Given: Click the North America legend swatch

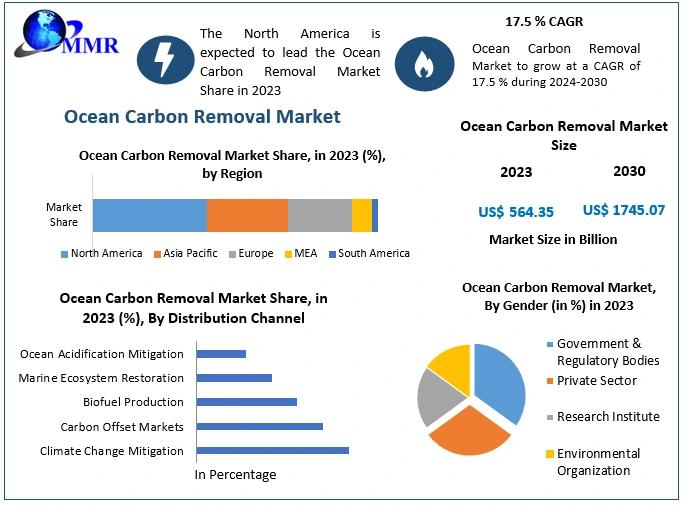Looking at the screenshot, I should pyautogui.click(x=65, y=254).
